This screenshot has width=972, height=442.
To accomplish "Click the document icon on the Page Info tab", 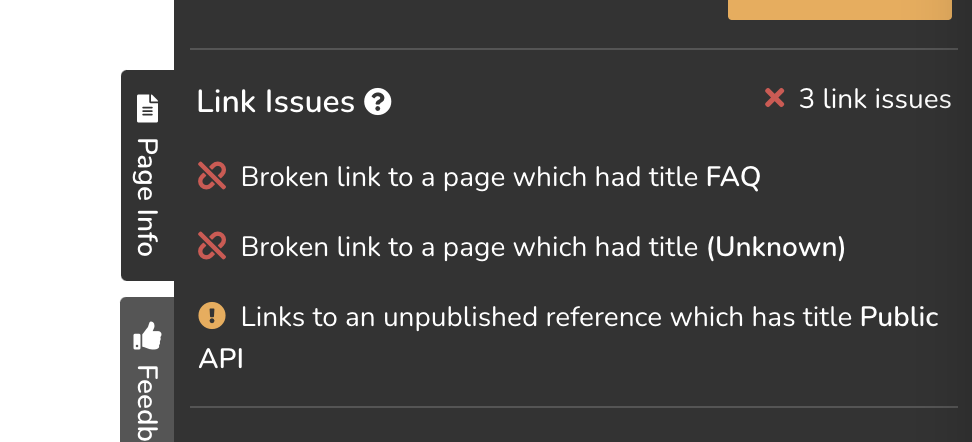I will pyautogui.click(x=147, y=107).
